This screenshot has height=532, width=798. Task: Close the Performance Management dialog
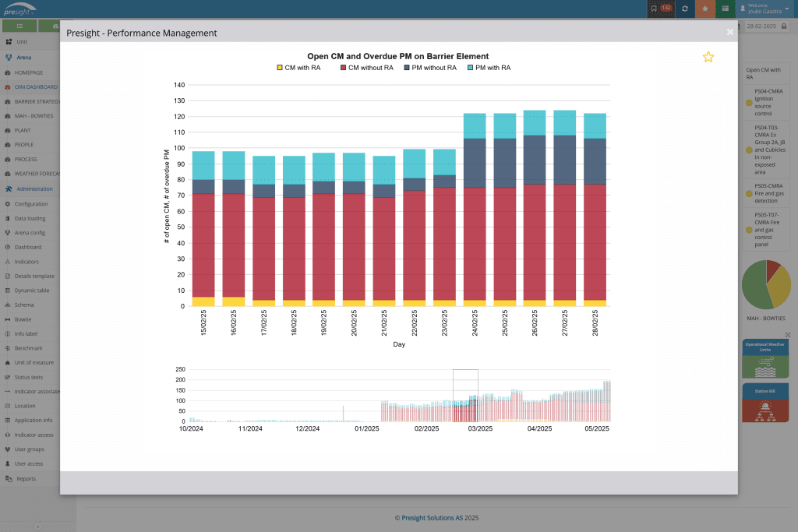729,32
